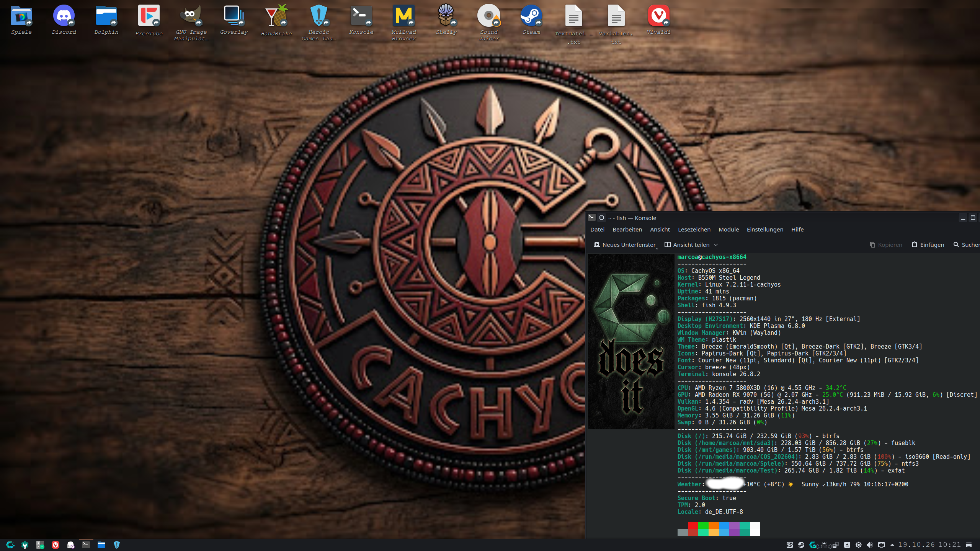This screenshot has height=551, width=980.
Task: Open HandBrake desktop icon
Action: tap(276, 21)
